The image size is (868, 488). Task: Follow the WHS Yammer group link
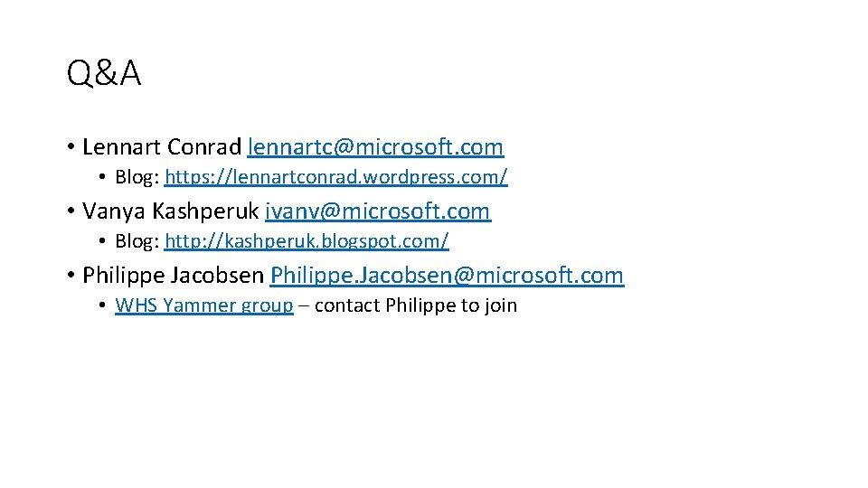(x=204, y=305)
